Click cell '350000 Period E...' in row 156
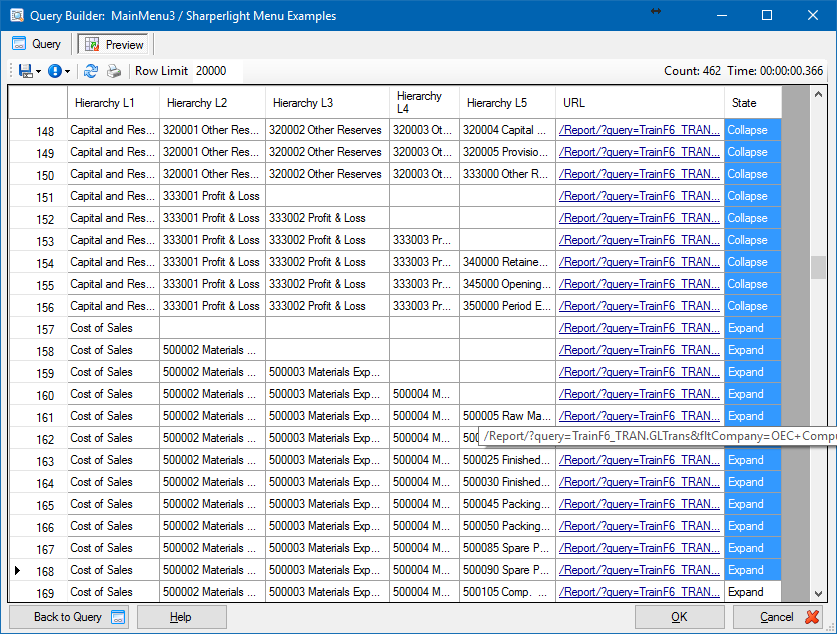The height and width of the screenshot is (634, 837). tap(507, 306)
